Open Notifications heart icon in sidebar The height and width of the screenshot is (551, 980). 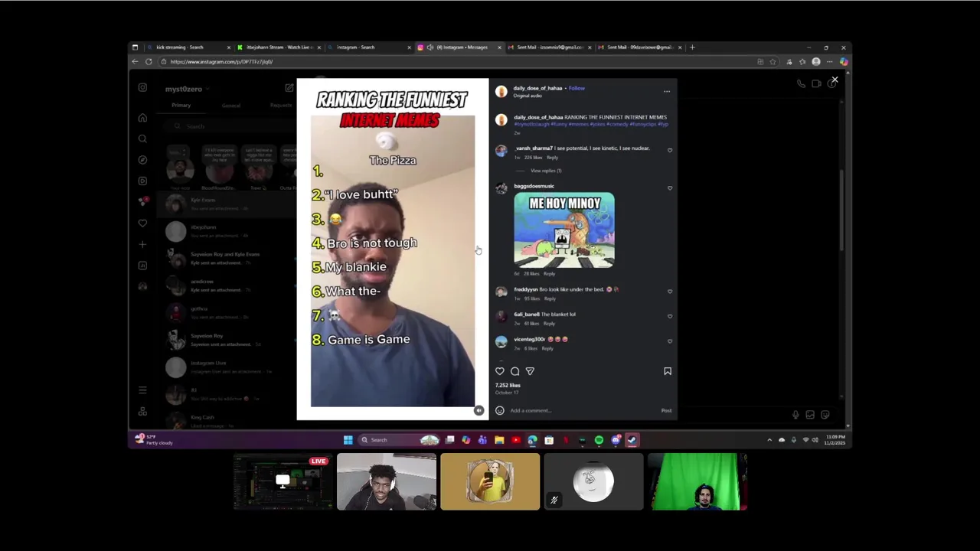(x=142, y=223)
